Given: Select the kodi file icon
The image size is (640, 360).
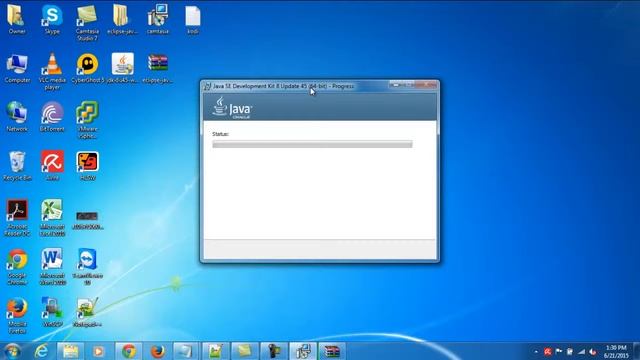Looking at the screenshot, I should point(193,18).
